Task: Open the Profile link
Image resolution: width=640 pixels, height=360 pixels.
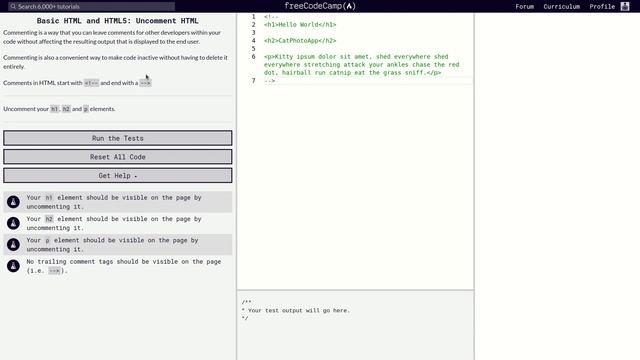Action: (x=602, y=7)
